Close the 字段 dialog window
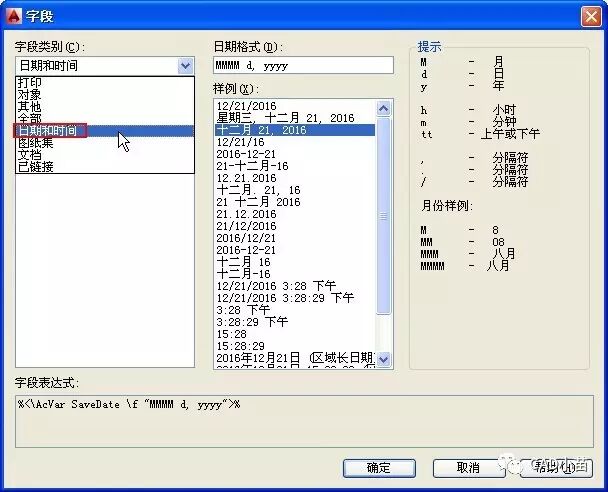 tap(591, 17)
